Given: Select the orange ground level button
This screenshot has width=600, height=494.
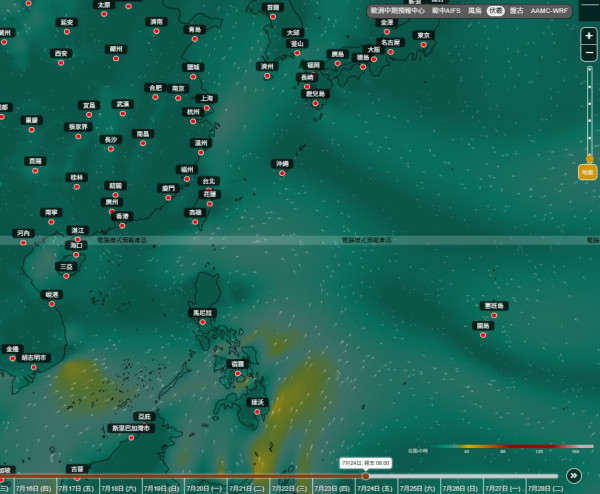Looking at the screenshot, I should 587,172.
